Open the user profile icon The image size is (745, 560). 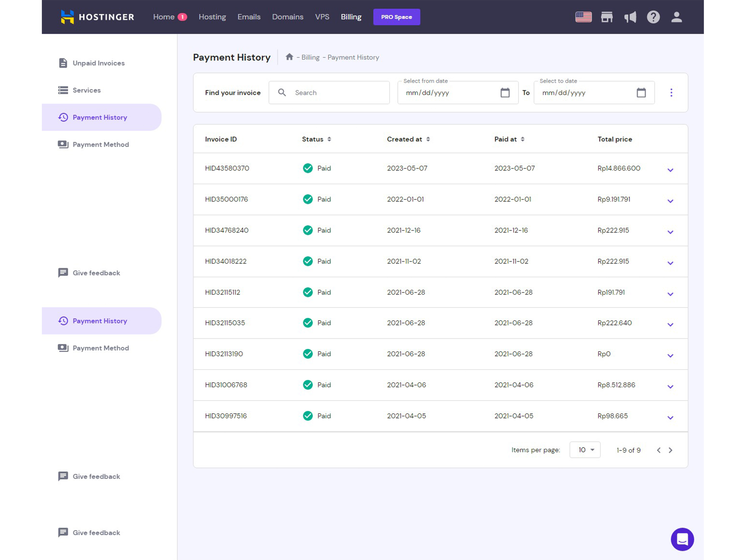point(676,17)
